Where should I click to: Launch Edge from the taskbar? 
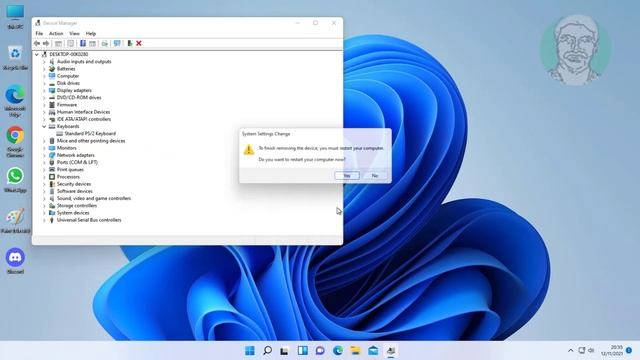[338, 350]
